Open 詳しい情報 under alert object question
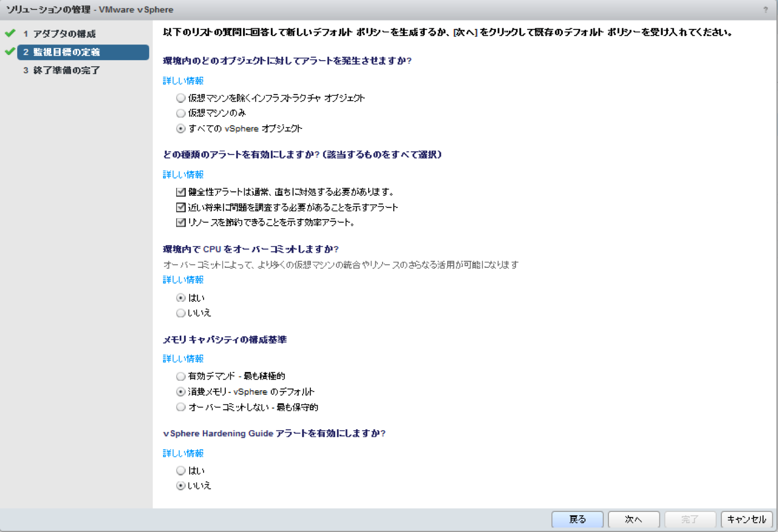 [x=182, y=80]
